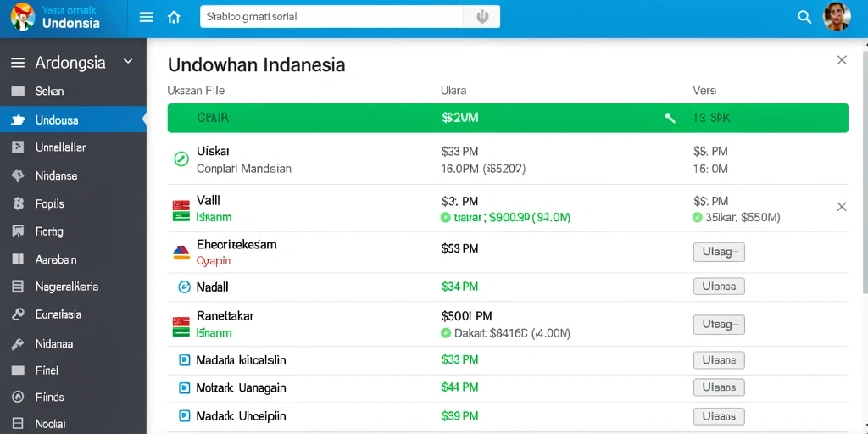
Task: Click the Versi column header
Action: point(704,90)
